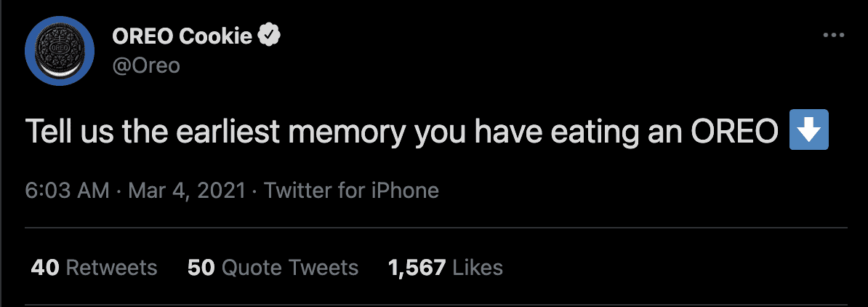Select the word Likes label
868x307 pixels.
coord(478,268)
